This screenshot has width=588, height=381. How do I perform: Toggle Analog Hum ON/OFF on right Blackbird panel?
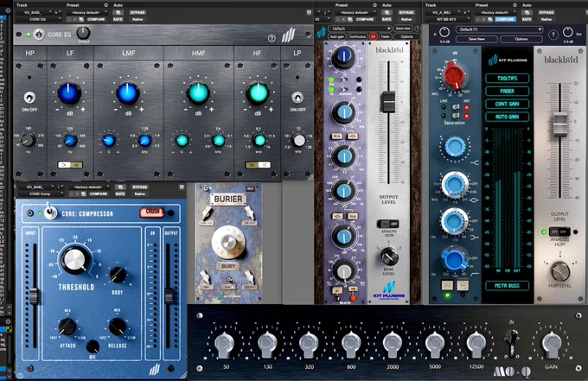tap(559, 232)
